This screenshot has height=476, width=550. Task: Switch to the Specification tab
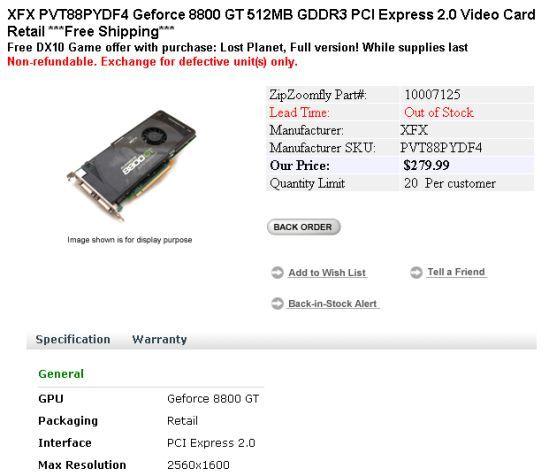click(x=73, y=339)
